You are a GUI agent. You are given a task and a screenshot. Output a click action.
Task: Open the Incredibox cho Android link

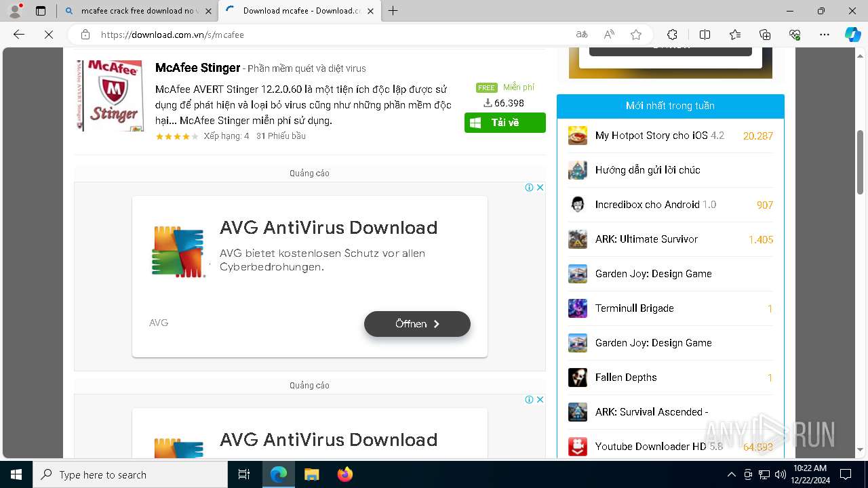point(648,205)
